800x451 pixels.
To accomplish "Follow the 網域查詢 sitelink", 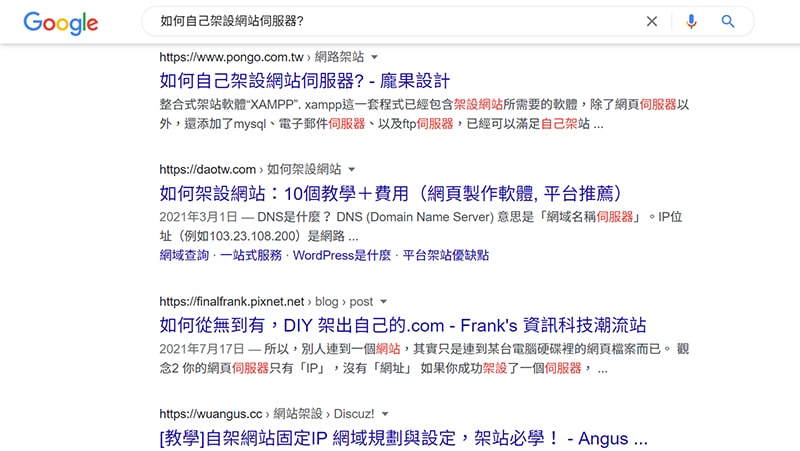I will pyautogui.click(x=184, y=256).
